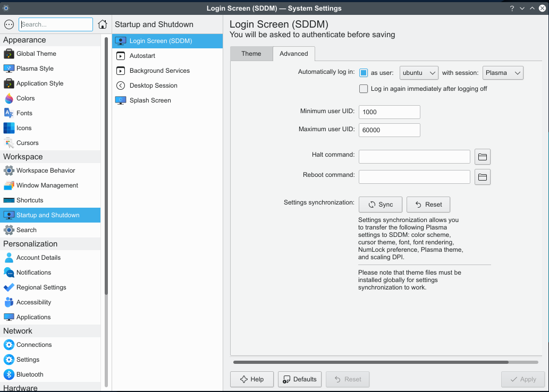Click inside the Search field

[x=55, y=24]
